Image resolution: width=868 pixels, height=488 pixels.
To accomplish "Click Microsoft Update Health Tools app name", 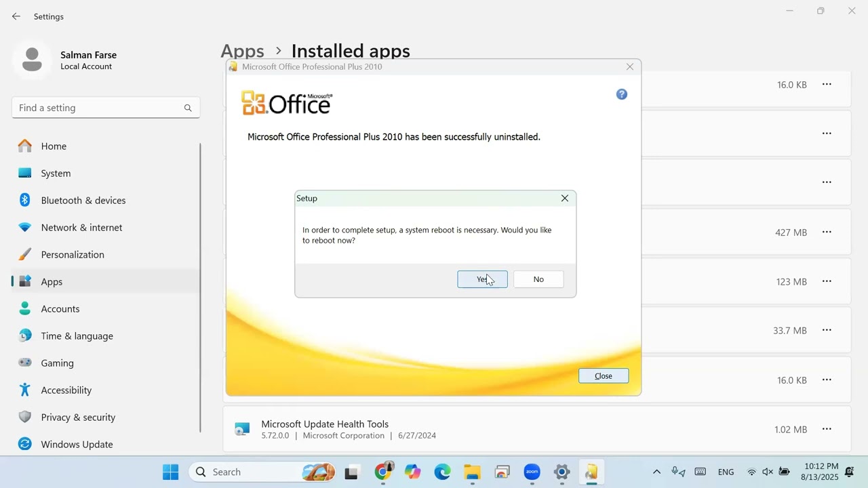I will click(x=325, y=424).
